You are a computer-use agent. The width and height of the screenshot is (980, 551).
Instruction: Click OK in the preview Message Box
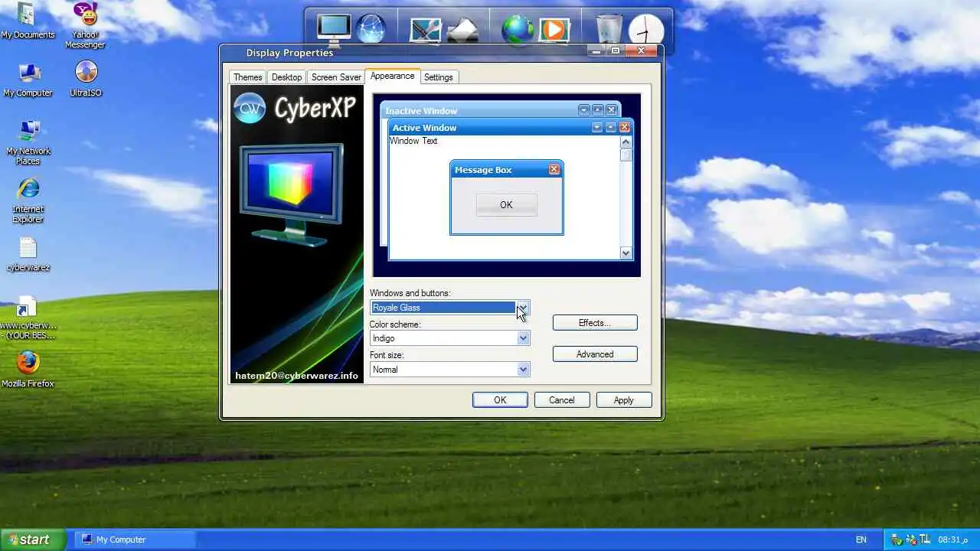coord(506,205)
